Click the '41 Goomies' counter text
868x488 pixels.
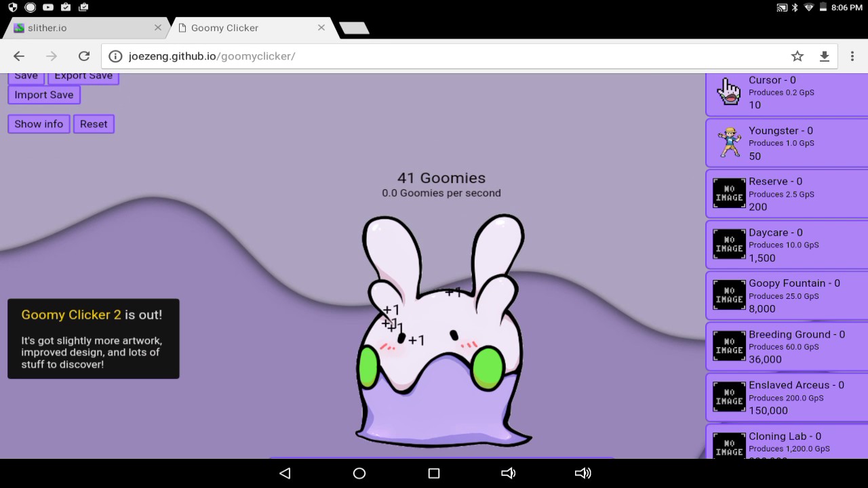point(441,178)
